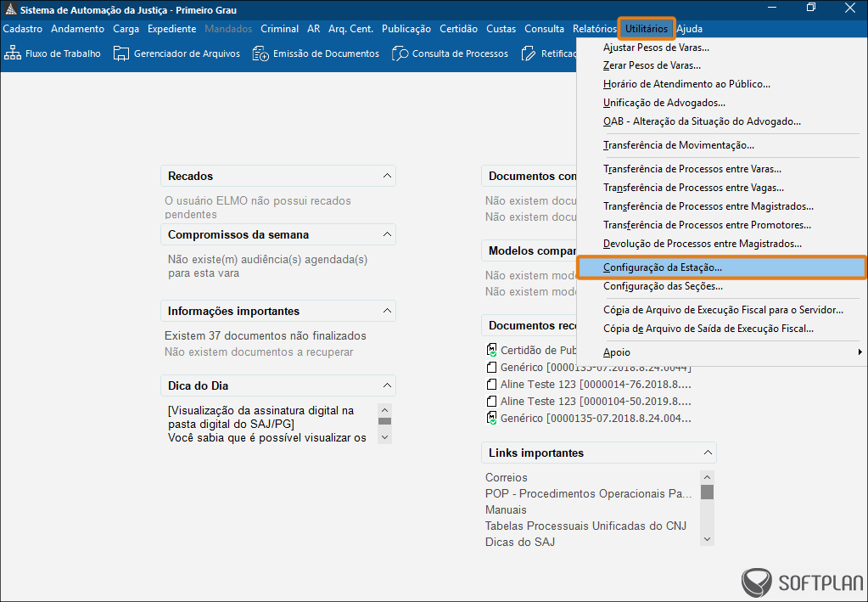Select Transferência de Processos entre Promotores...

click(x=707, y=225)
